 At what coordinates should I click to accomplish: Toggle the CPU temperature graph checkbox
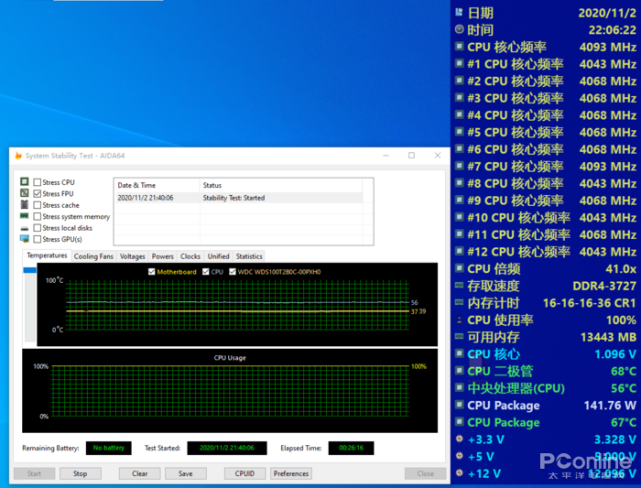coord(206,271)
